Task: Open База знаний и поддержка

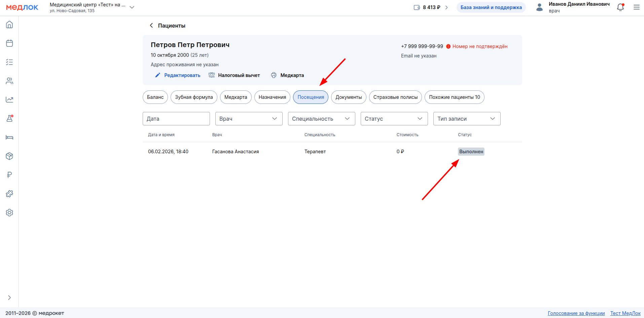Action: coord(491,7)
